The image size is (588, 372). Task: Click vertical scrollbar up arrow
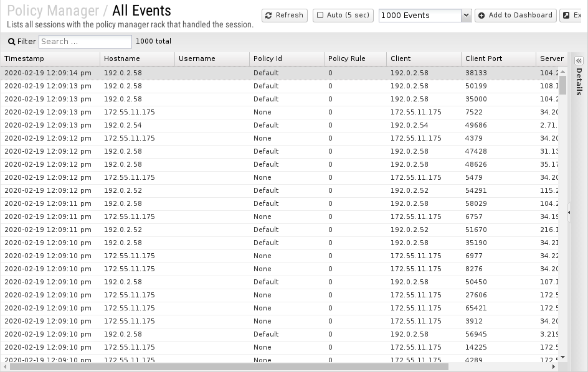(562, 71)
